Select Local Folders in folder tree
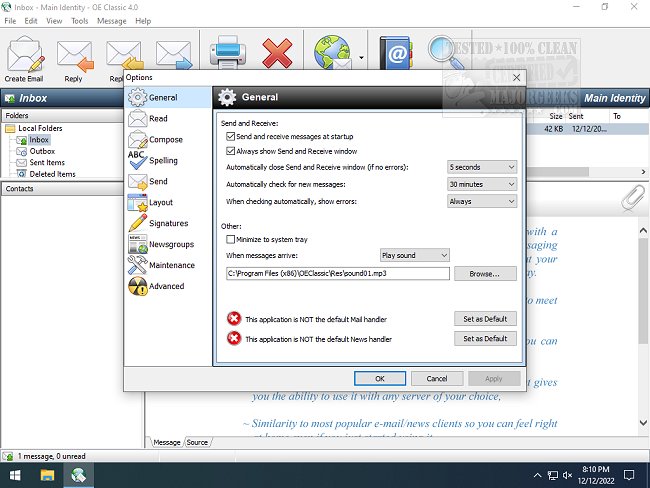This screenshot has width=650, height=488. (x=40, y=128)
